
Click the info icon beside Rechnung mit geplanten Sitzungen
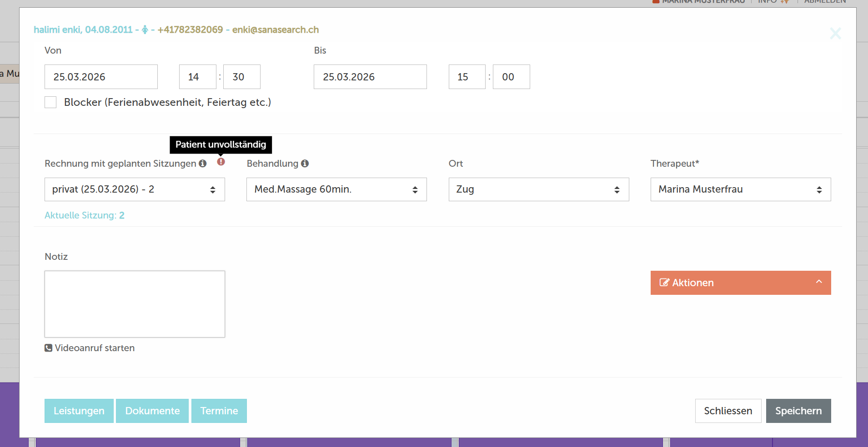pyautogui.click(x=202, y=164)
